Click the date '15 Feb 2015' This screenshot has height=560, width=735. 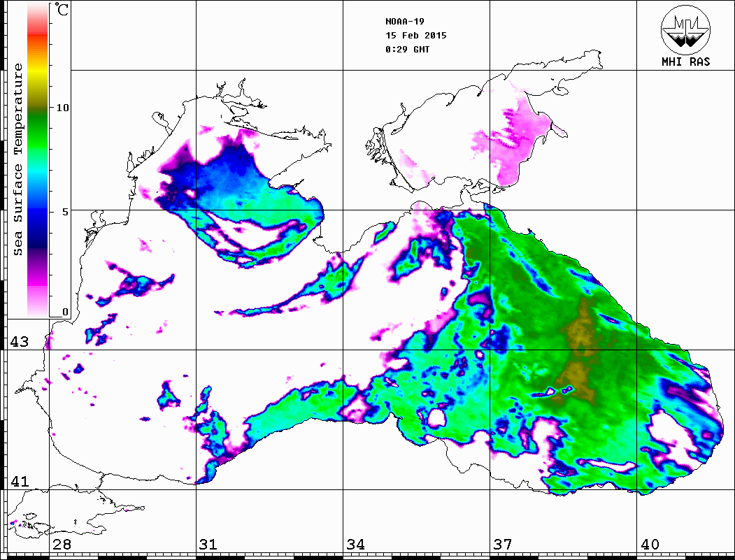[416, 36]
